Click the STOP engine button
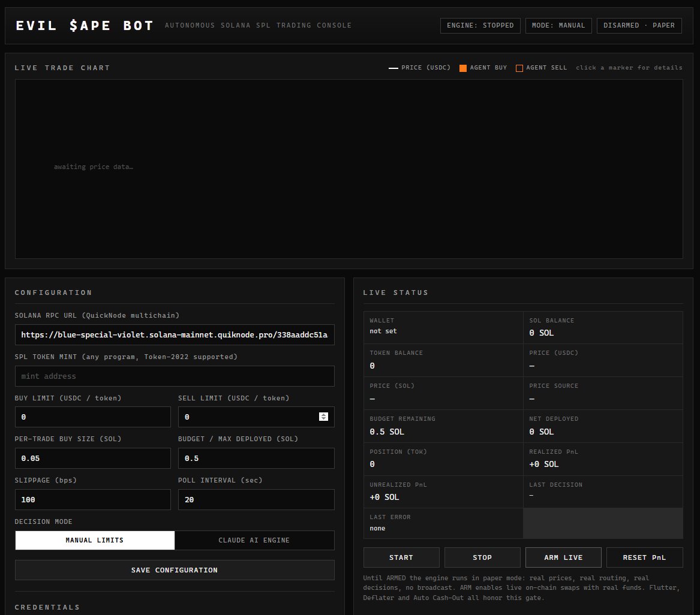The image size is (700, 615). (482, 557)
